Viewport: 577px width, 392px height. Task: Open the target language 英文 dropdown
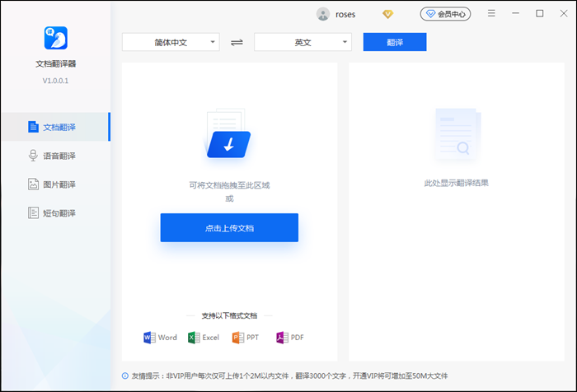pos(303,42)
